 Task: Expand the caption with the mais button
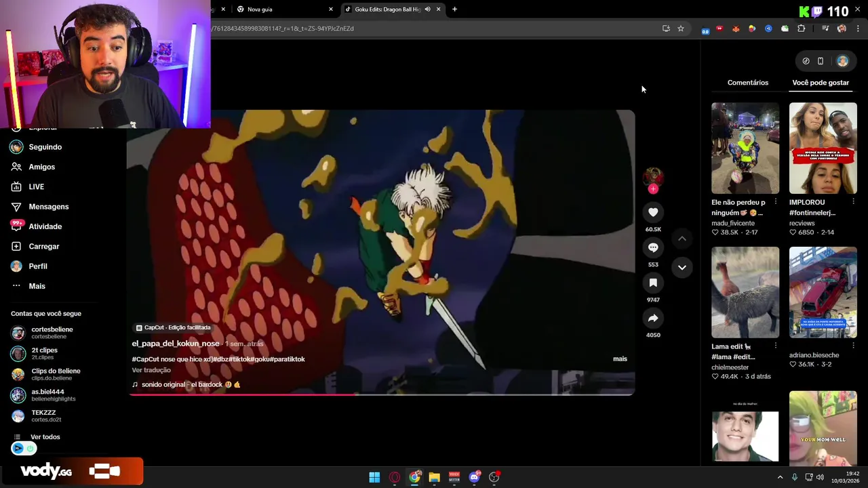620,359
